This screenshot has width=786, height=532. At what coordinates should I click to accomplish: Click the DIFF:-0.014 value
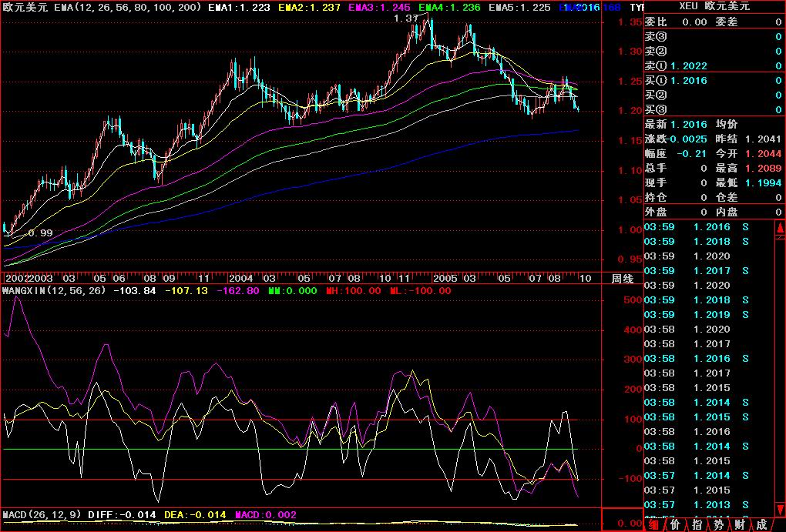122,514
